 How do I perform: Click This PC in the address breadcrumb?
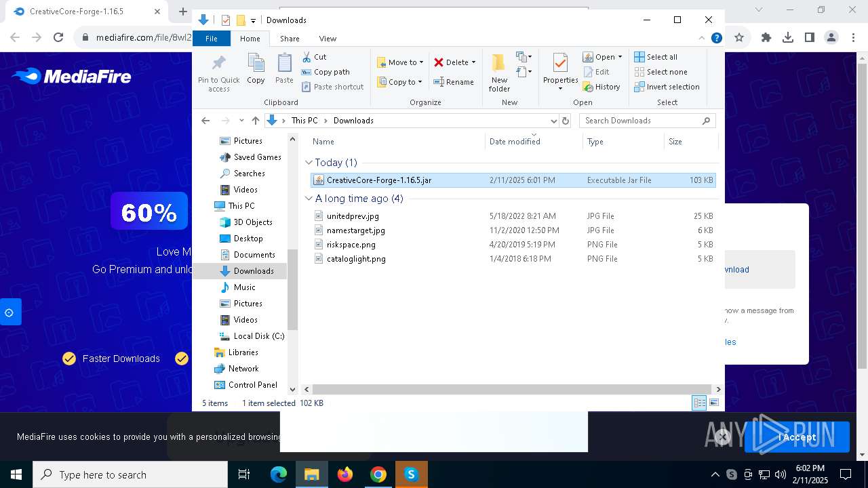(x=304, y=121)
